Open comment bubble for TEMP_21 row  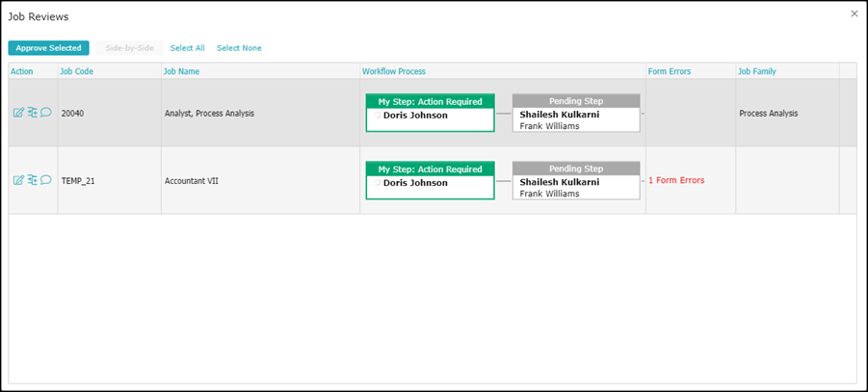pyautogui.click(x=45, y=180)
